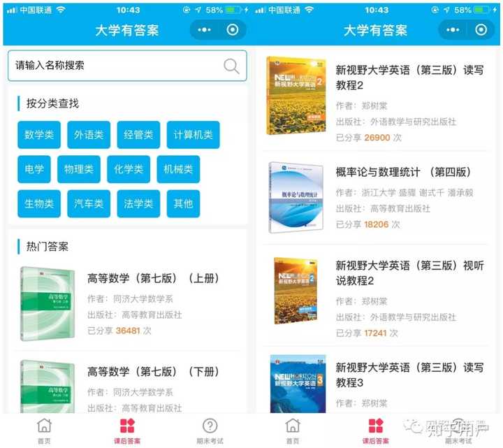
Task: Open 新视野大学英语 读写教程2 cover thumbnail
Action: click(x=296, y=95)
